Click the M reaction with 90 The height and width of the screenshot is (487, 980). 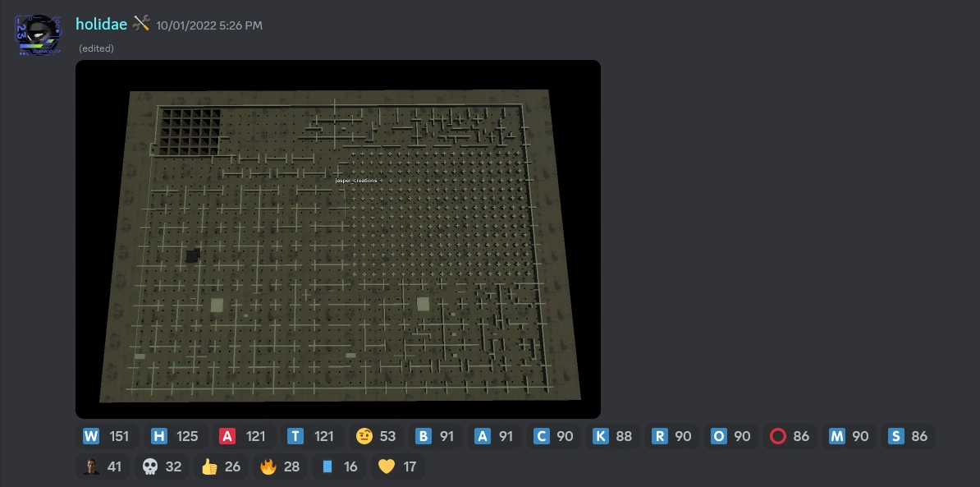[x=849, y=436]
